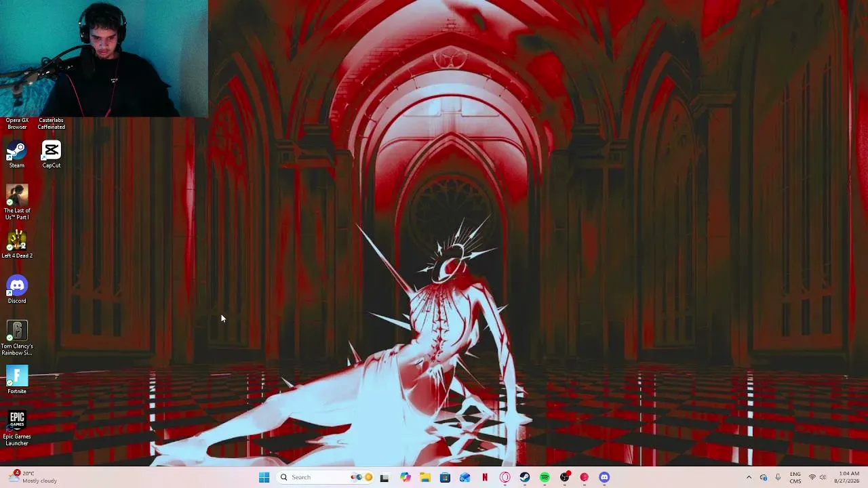Switch to Opera GX on the taskbar
Image resolution: width=868 pixels, height=488 pixels.
click(x=505, y=477)
